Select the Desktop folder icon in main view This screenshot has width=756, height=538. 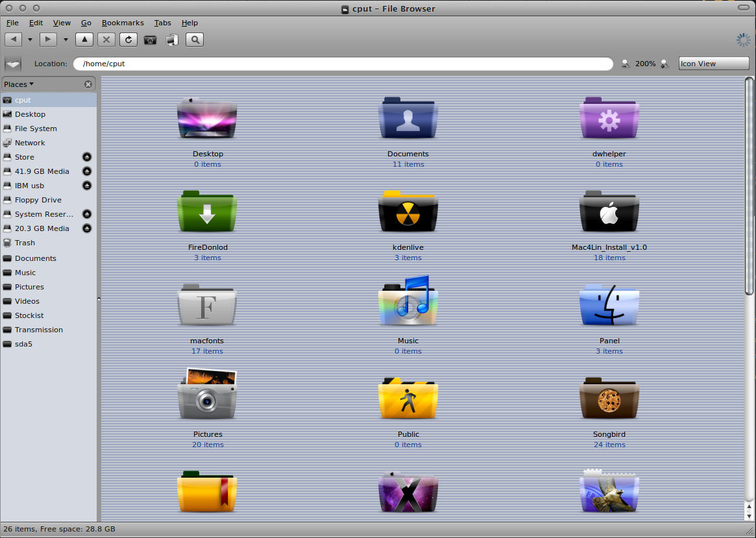coord(207,118)
